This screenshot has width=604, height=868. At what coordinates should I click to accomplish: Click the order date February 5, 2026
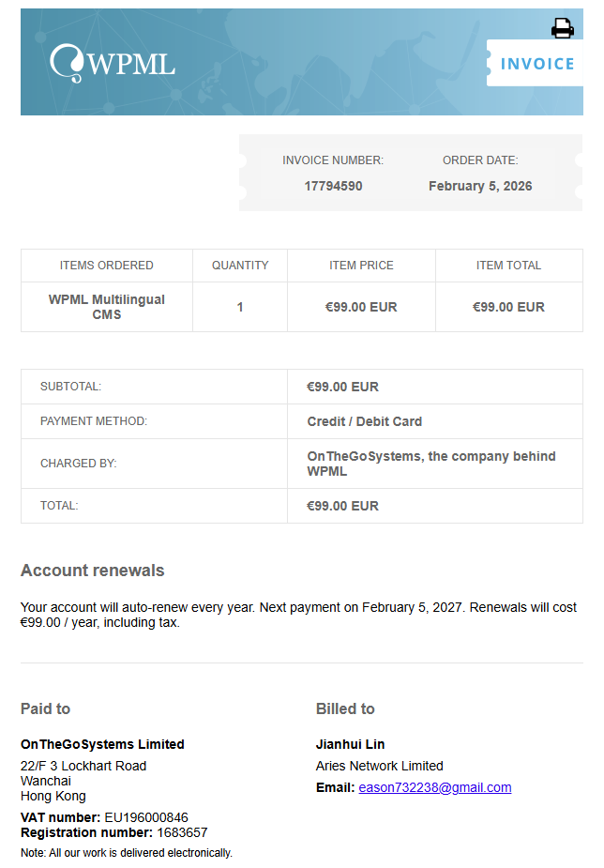(480, 186)
